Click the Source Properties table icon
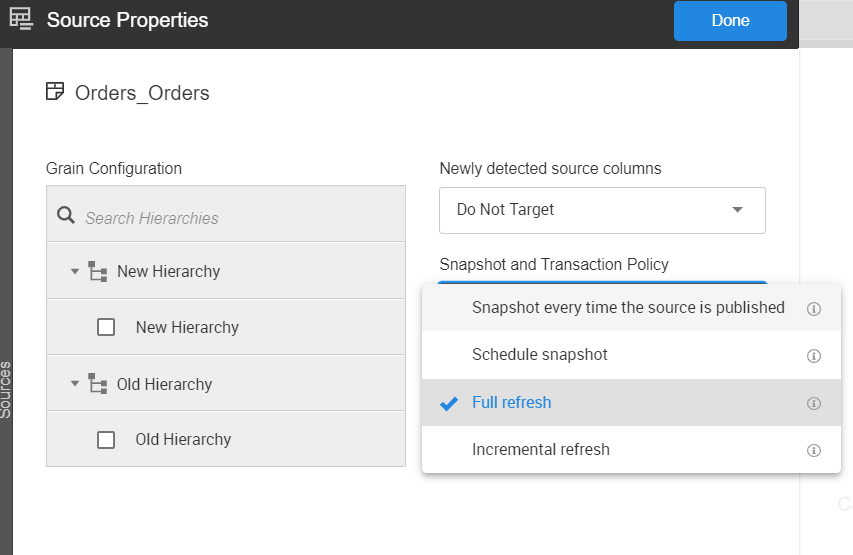 tap(21, 20)
